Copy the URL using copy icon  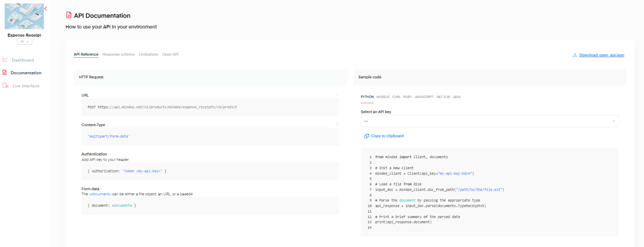click(337, 95)
